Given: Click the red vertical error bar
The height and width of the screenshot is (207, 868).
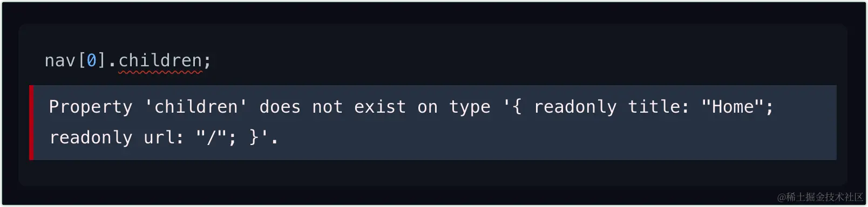Looking at the screenshot, I should pos(31,122).
